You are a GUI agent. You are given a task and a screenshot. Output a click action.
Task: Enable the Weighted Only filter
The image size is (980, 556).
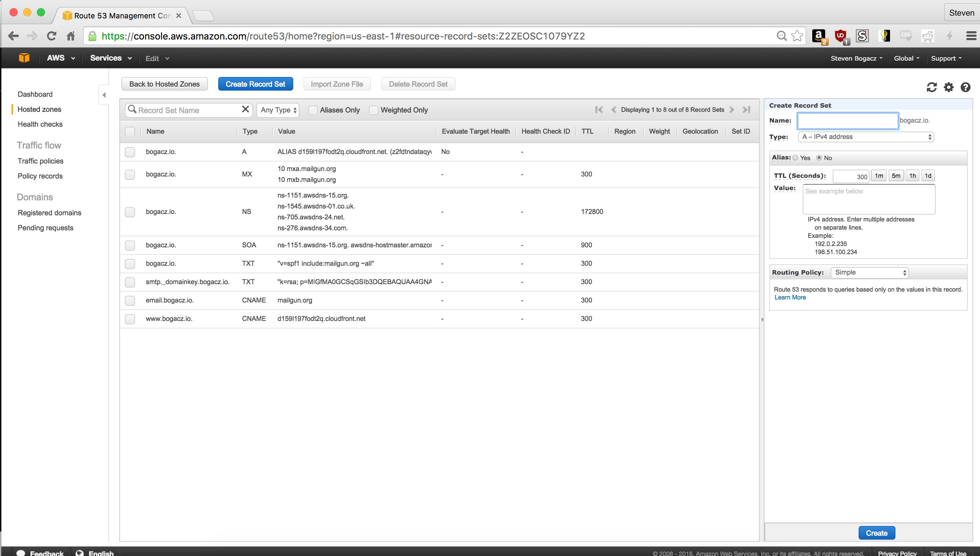[x=373, y=110]
